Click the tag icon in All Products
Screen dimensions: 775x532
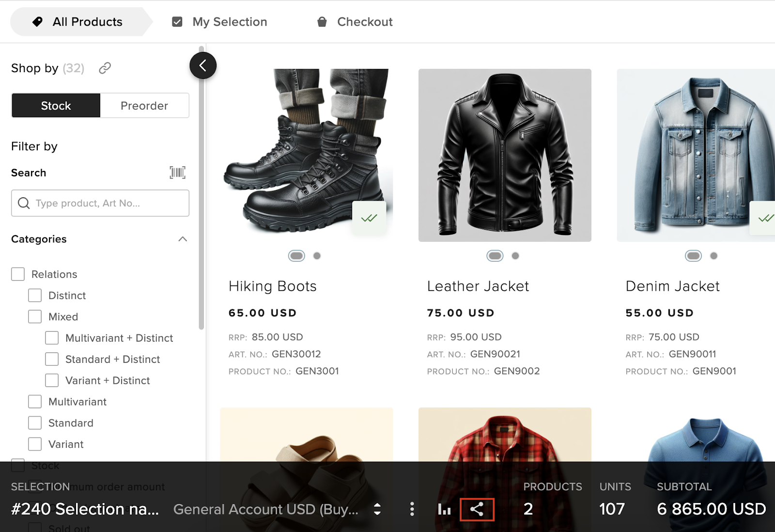click(38, 22)
